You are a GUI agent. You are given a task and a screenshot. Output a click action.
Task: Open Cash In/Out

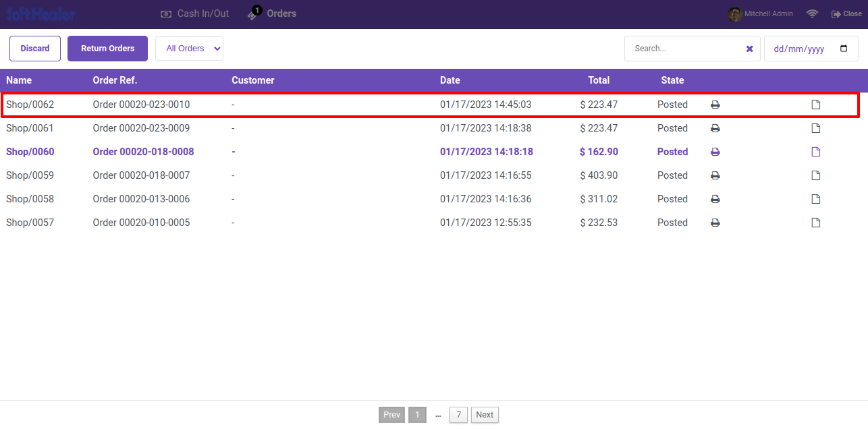pos(195,13)
